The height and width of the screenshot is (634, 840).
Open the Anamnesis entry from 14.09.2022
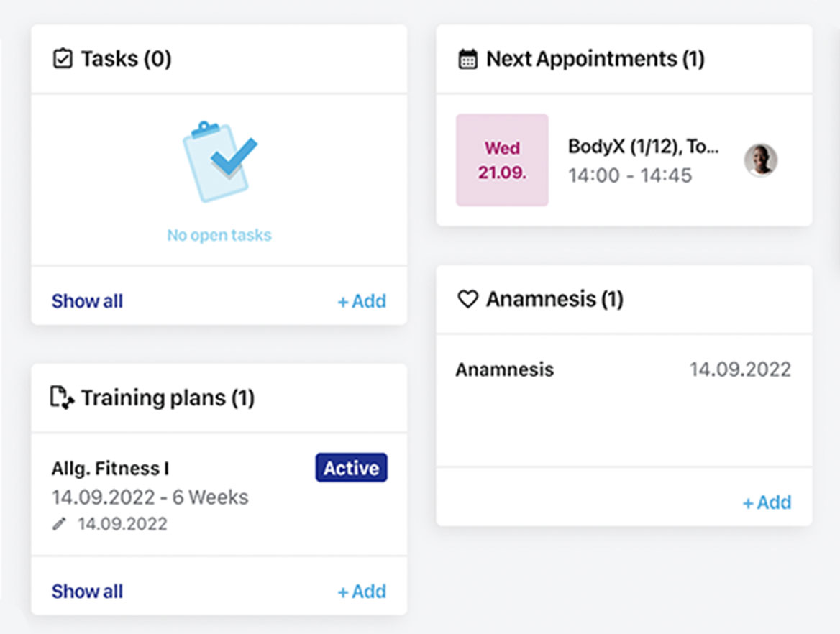[504, 369]
